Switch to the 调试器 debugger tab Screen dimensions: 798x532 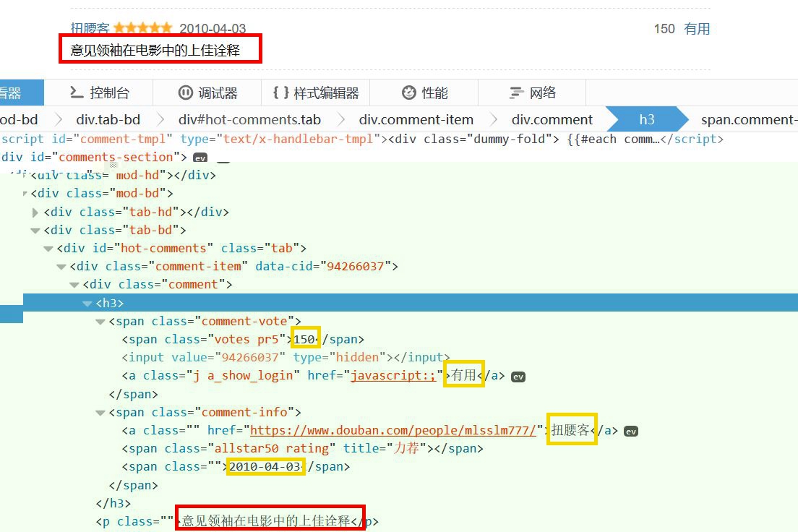[207, 93]
